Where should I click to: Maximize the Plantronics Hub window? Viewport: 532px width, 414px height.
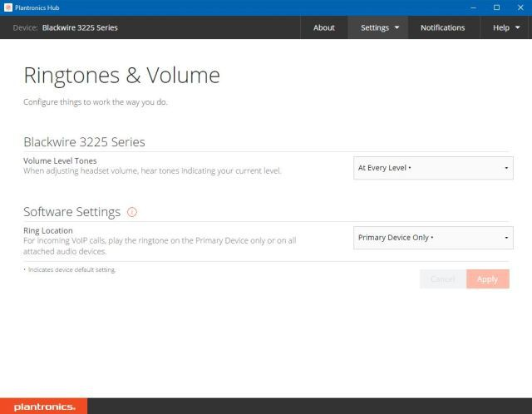point(497,7)
